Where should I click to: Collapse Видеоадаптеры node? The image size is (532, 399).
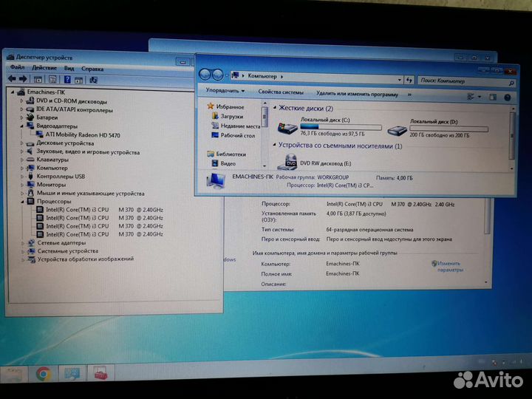coord(21,126)
